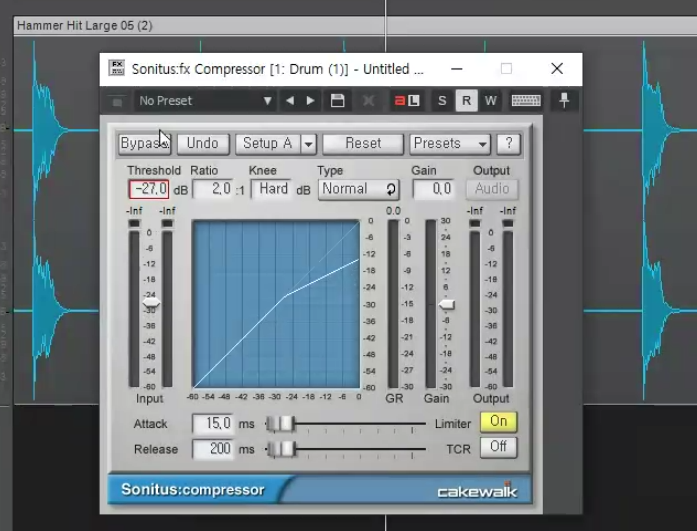Go to next preset arrow
This screenshot has width=697, height=531.
point(310,101)
